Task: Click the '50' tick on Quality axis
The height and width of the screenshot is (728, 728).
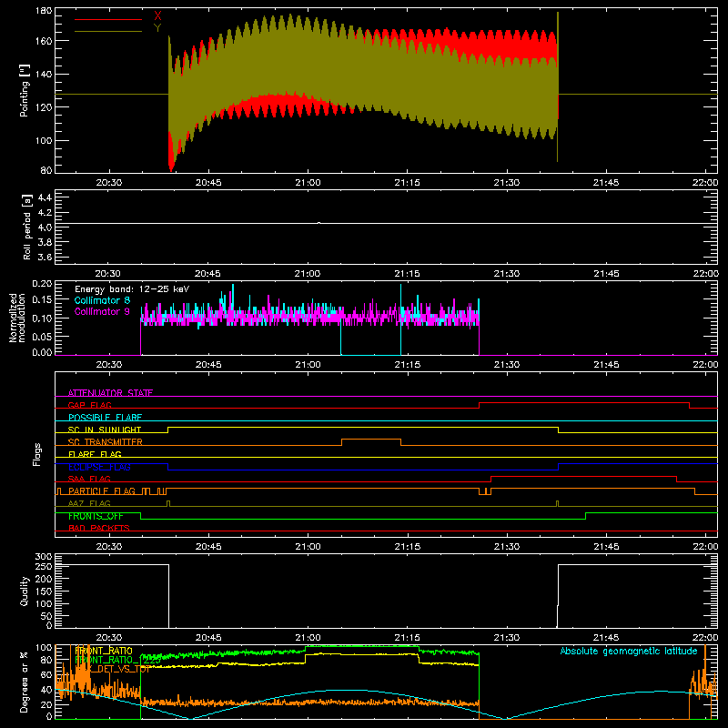Action: click(x=46, y=616)
